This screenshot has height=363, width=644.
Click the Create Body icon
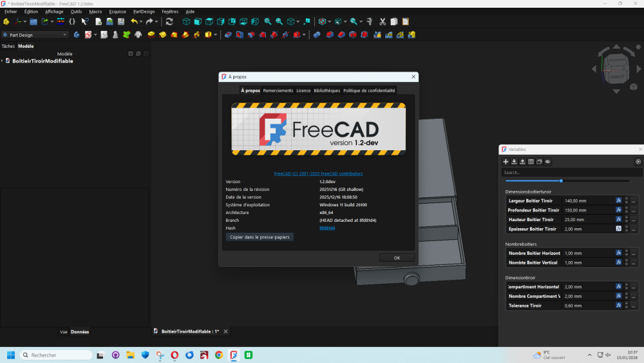coord(77,35)
